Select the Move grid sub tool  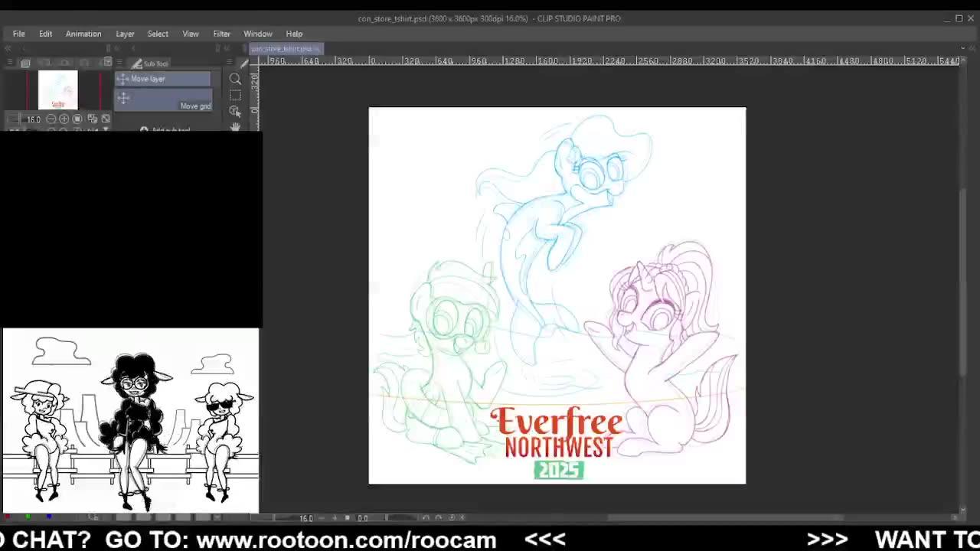coord(162,99)
